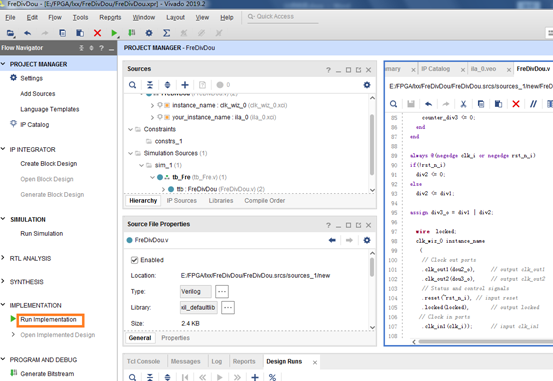
Task: Open Sources panel settings gear
Action: pyautogui.click(x=367, y=85)
